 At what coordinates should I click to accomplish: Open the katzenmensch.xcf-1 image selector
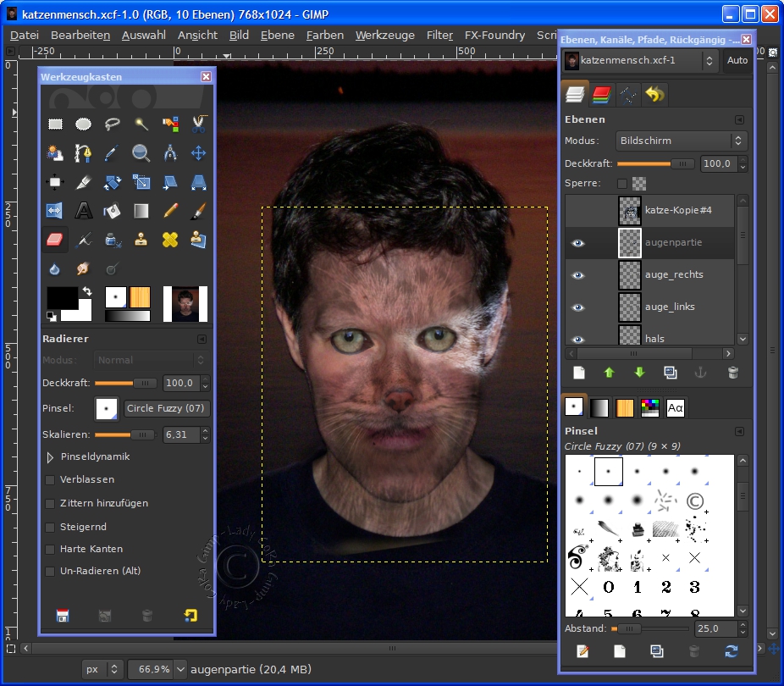click(x=640, y=60)
